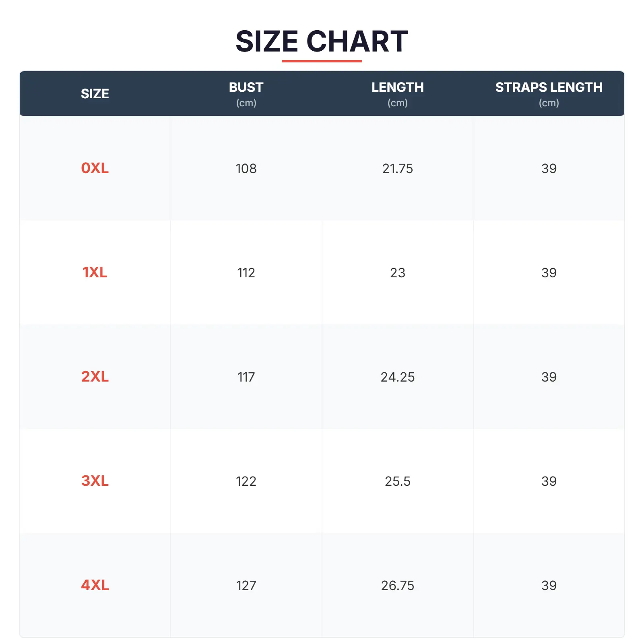Click length value 21.75
Viewport: 644px width, 644px height.
(397, 169)
